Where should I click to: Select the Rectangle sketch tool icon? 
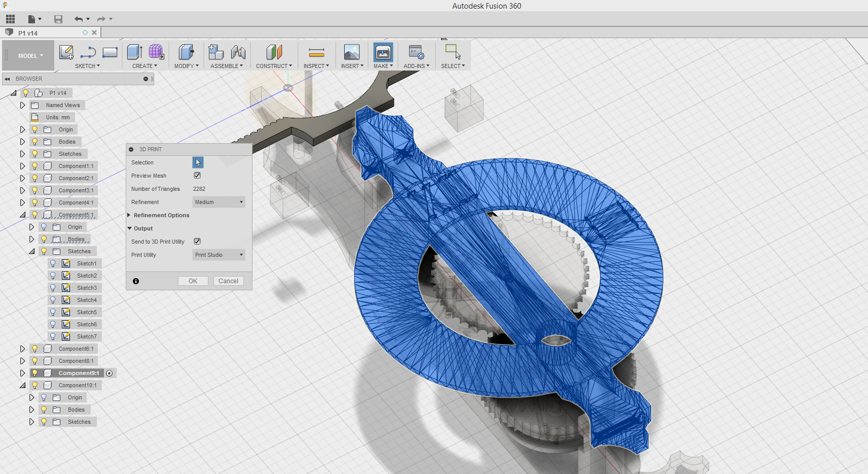pyautogui.click(x=110, y=52)
